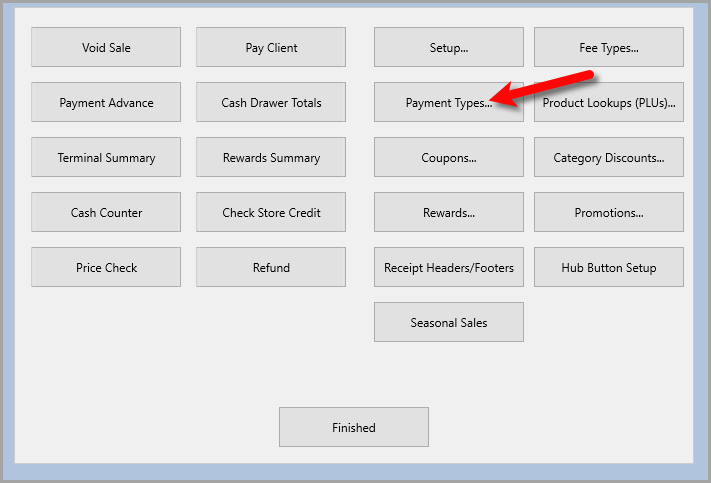Run a Price Check
The width and height of the screenshot is (711, 483).
pyautogui.click(x=106, y=267)
